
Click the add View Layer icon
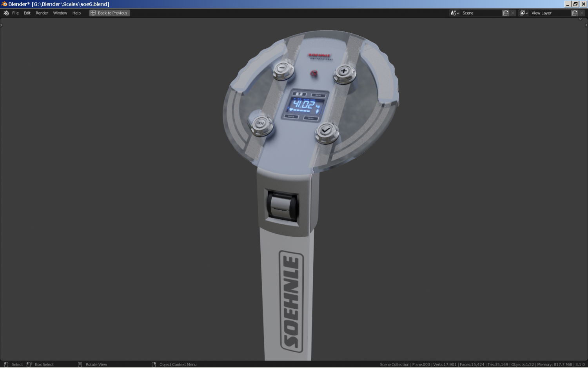tap(575, 13)
